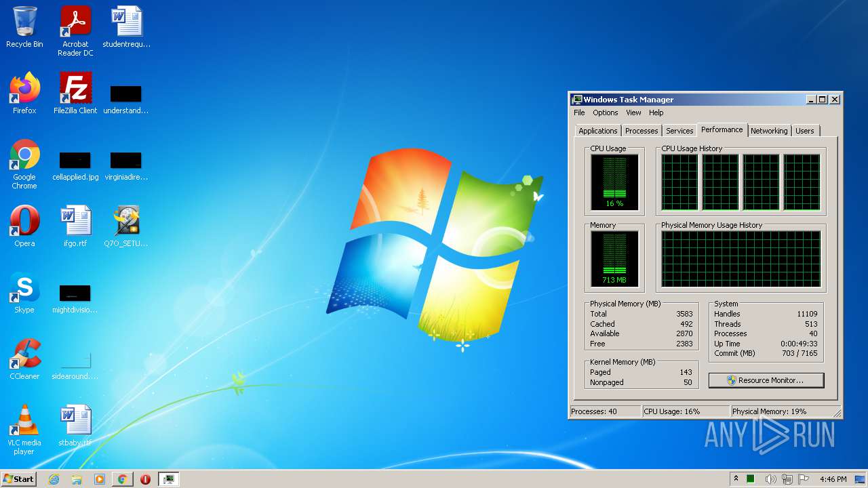
Task: Click the Physical Memory Usage History graph
Action: click(x=741, y=258)
